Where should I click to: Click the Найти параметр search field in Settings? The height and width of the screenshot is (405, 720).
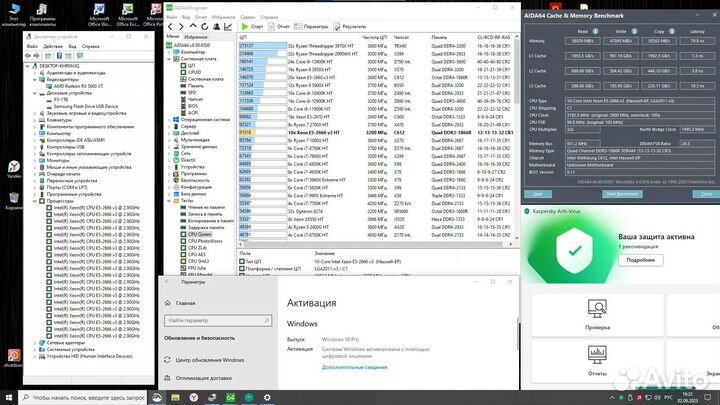(x=218, y=321)
